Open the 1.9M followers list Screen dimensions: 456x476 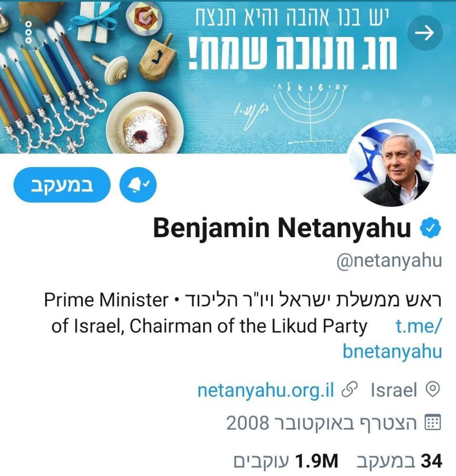click(x=285, y=461)
